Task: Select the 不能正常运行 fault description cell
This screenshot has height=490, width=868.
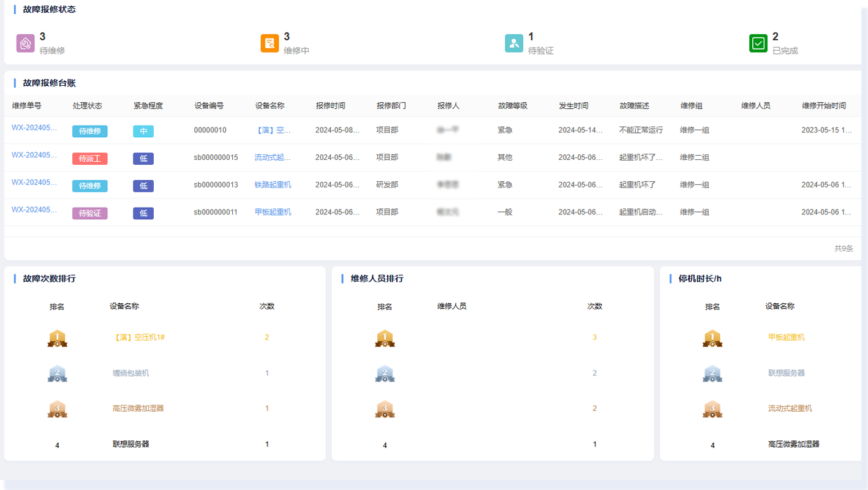Action: click(x=641, y=130)
